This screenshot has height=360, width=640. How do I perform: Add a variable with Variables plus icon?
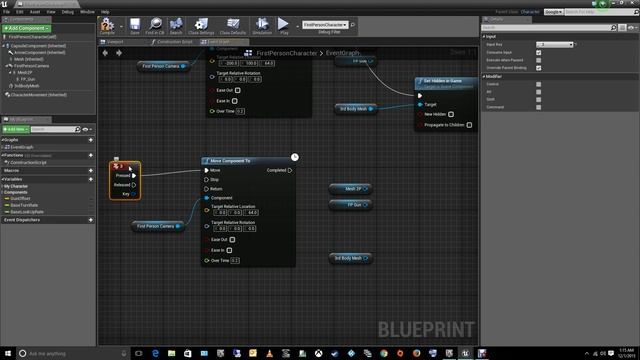pos(91,179)
